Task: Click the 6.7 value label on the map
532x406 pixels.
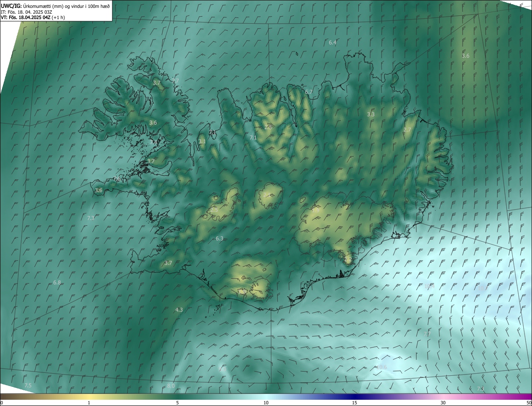Action: point(309,92)
